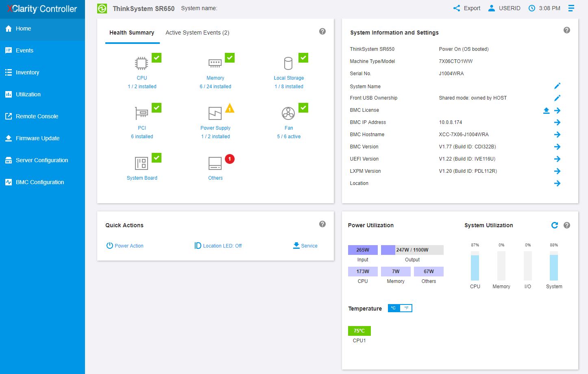Image resolution: width=588 pixels, height=374 pixels.
Task: Switch temperature unit to °F
Action: pyautogui.click(x=406, y=308)
